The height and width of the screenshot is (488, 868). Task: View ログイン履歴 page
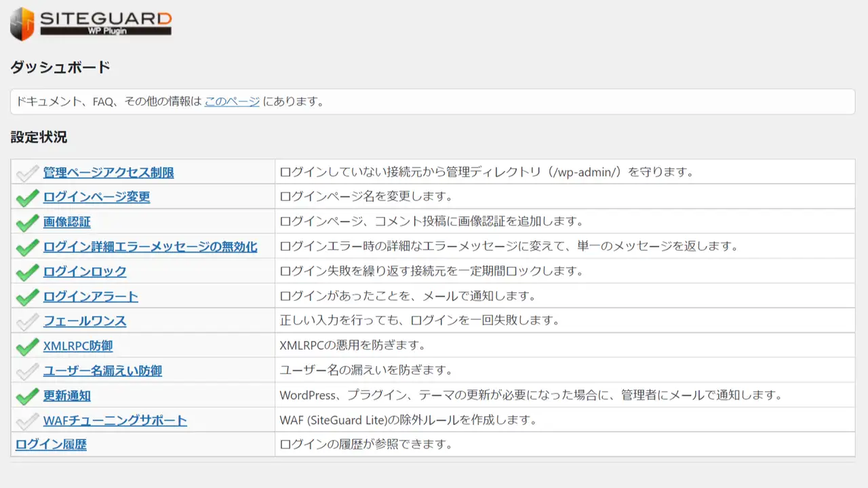point(51,445)
